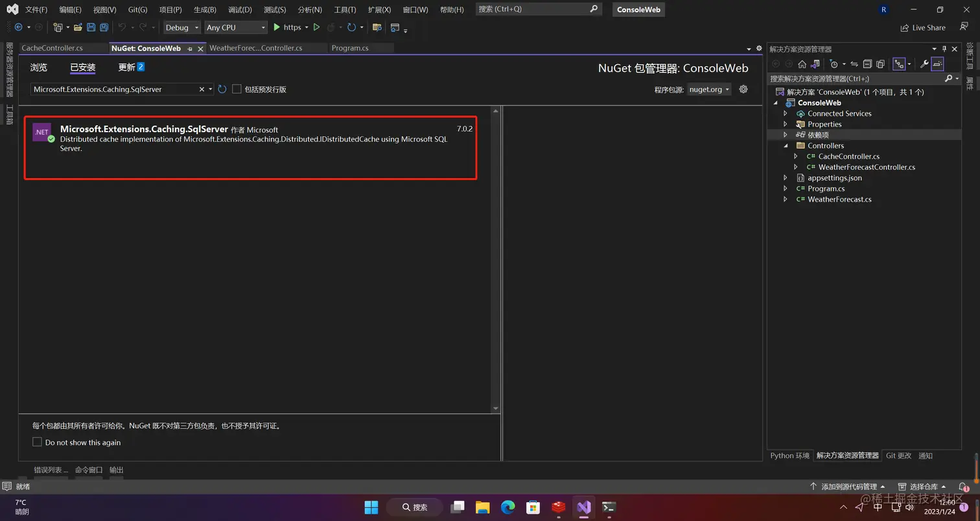Collapse all nodes in Solution Explorer
This screenshot has width=980, height=521.
(x=867, y=64)
